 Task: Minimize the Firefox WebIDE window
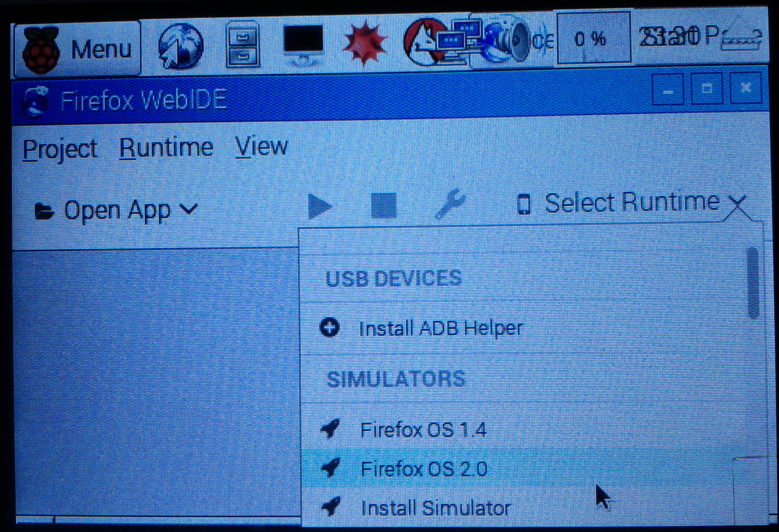tap(668, 90)
